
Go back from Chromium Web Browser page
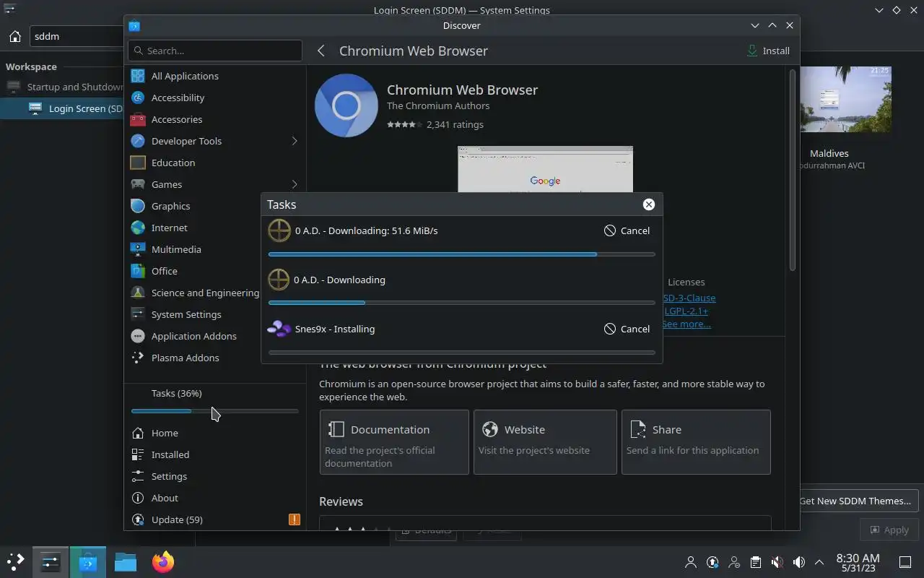pos(321,51)
